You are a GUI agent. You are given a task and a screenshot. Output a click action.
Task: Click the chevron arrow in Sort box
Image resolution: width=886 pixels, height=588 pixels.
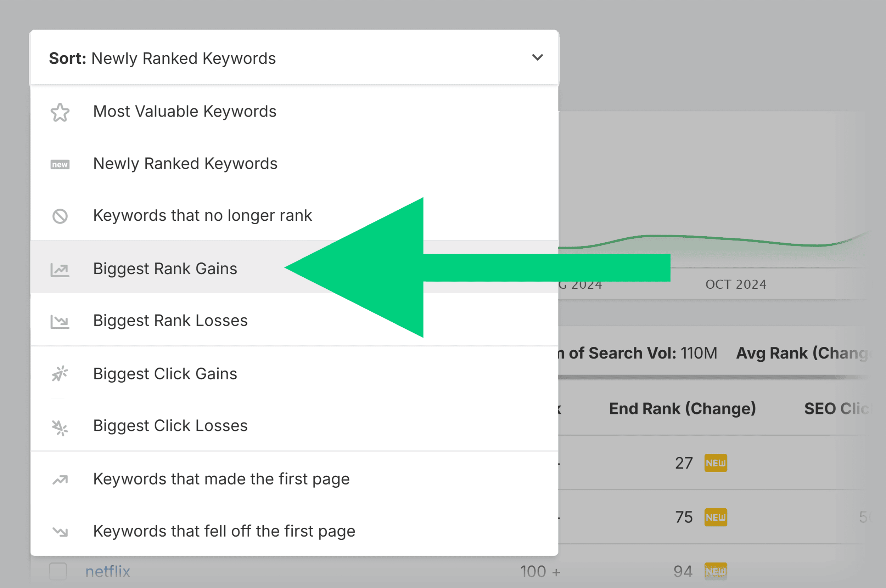(x=537, y=57)
